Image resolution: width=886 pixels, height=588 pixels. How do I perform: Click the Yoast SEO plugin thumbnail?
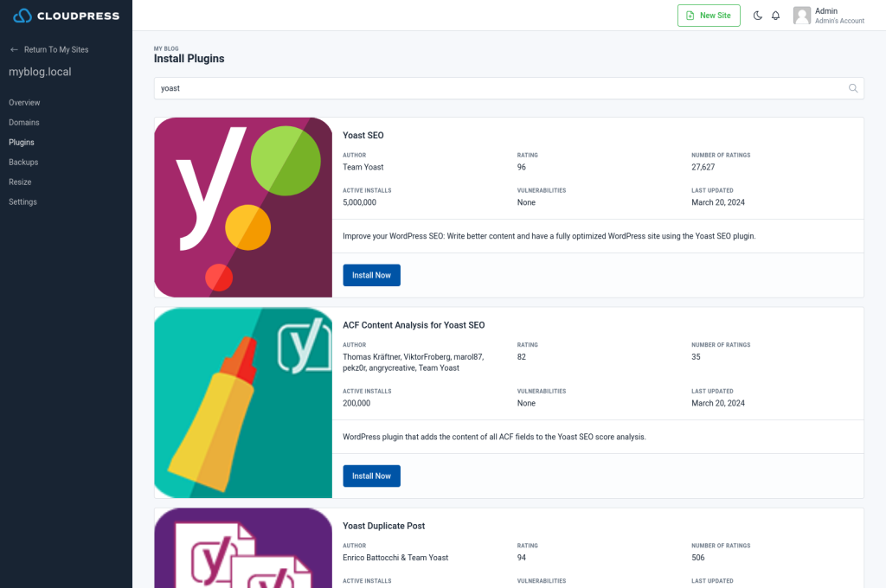tap(243, 208)
